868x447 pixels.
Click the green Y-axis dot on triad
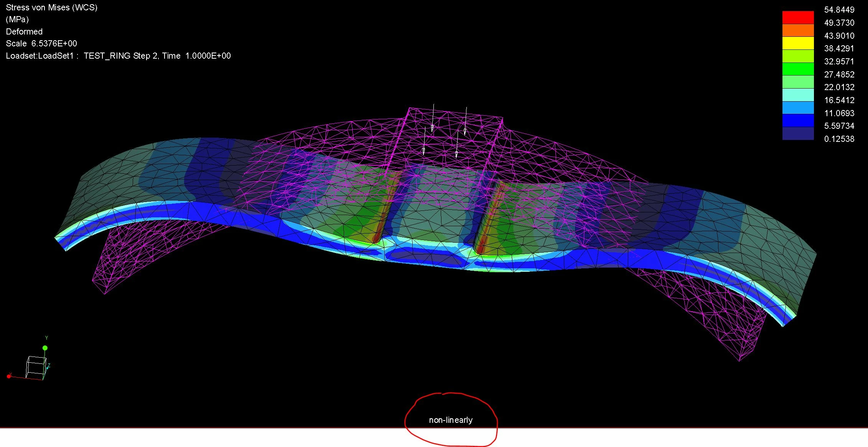(45, 348)
